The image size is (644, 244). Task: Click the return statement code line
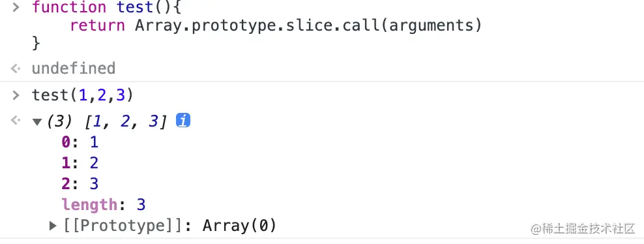(276, 25)
